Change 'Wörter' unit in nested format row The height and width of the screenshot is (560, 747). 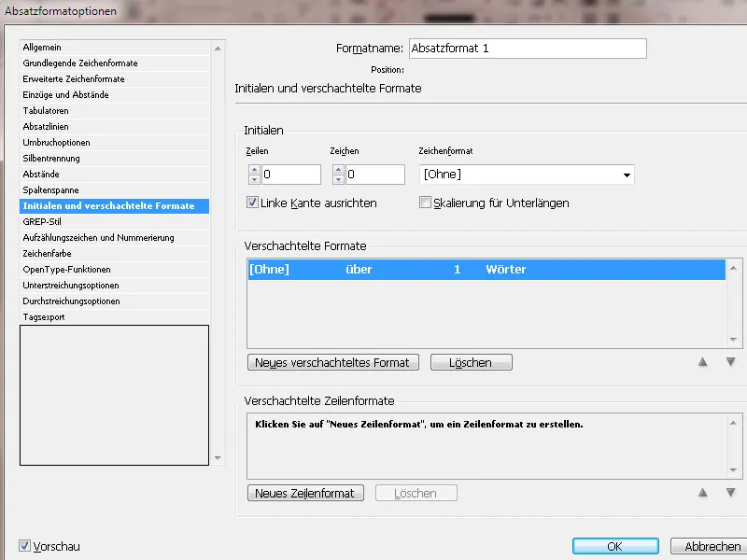(506, 270)
